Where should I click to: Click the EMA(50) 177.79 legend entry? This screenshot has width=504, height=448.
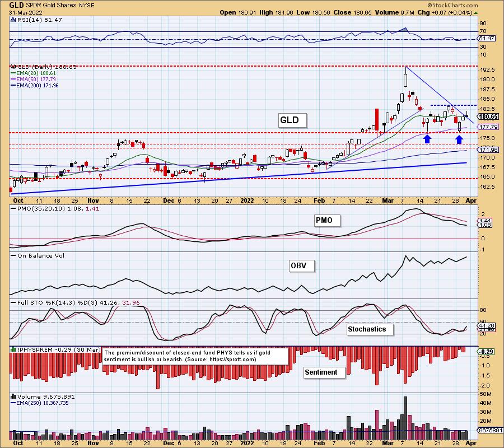(34, 80)
